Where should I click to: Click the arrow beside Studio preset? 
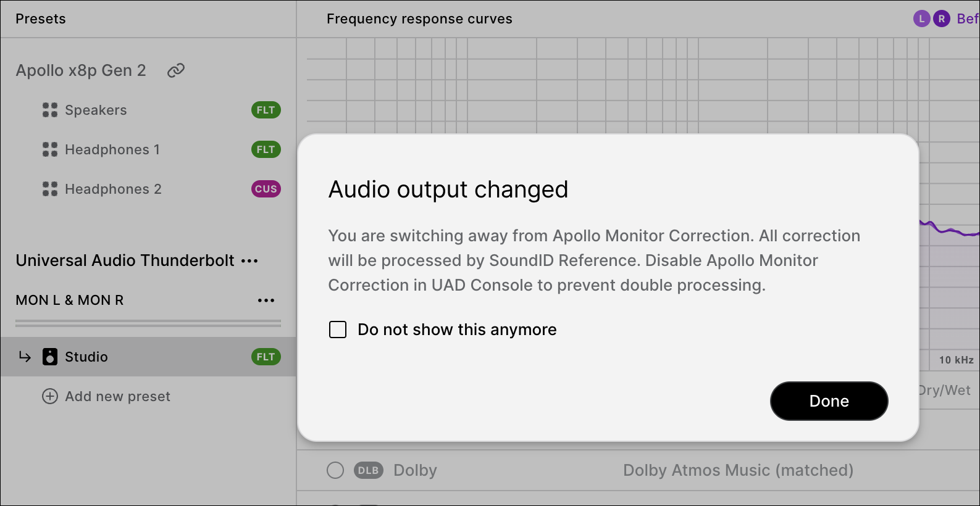click(25, 357)
